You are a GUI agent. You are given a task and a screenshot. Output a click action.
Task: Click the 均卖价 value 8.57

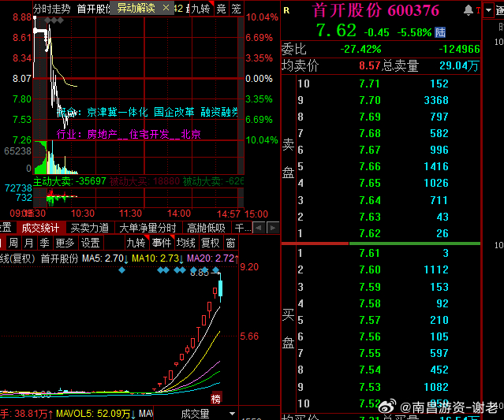pyautogui.click(x=370, y=66)
